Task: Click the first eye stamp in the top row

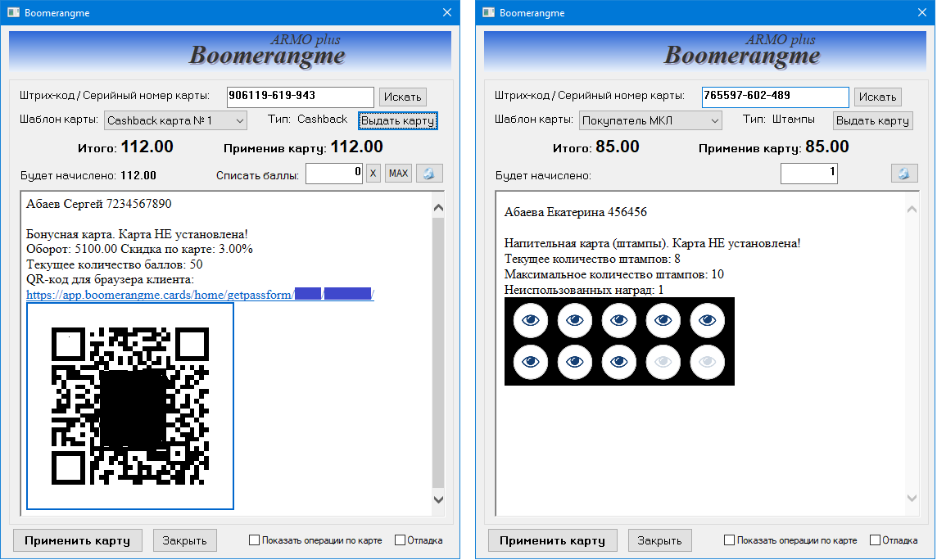Action: click(x=530, y=320)
